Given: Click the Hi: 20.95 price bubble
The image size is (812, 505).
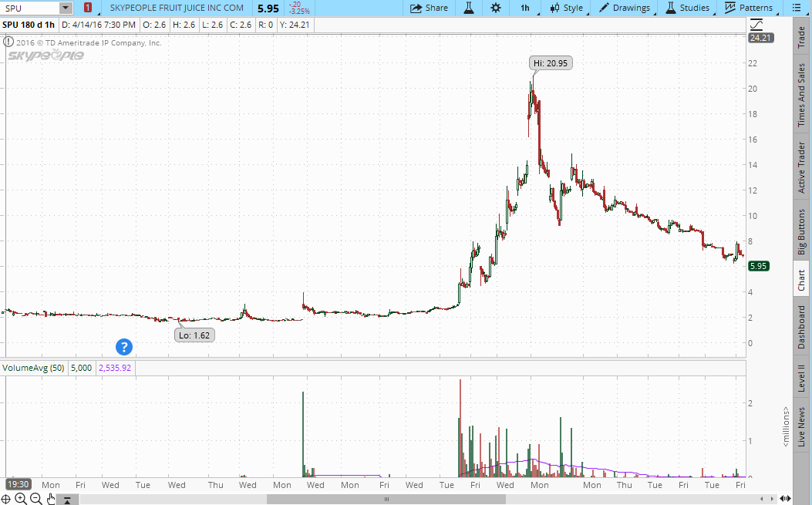Looking at the screenshot, I should tap(551, 63).
